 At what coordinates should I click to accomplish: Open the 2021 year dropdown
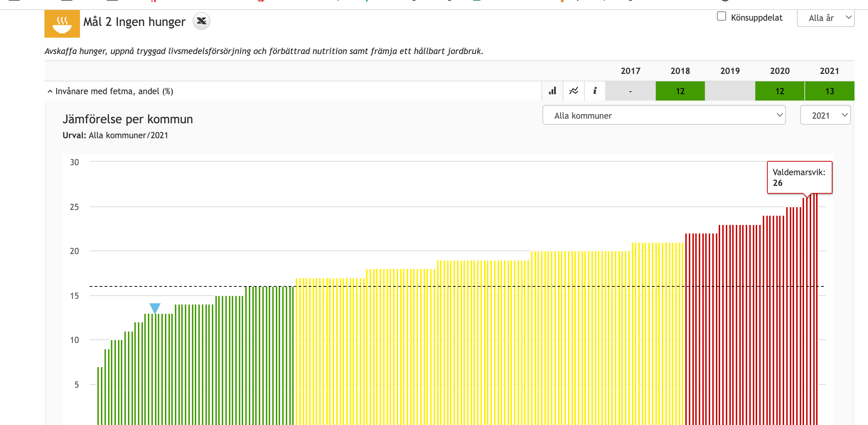click(x=825, y=115)
